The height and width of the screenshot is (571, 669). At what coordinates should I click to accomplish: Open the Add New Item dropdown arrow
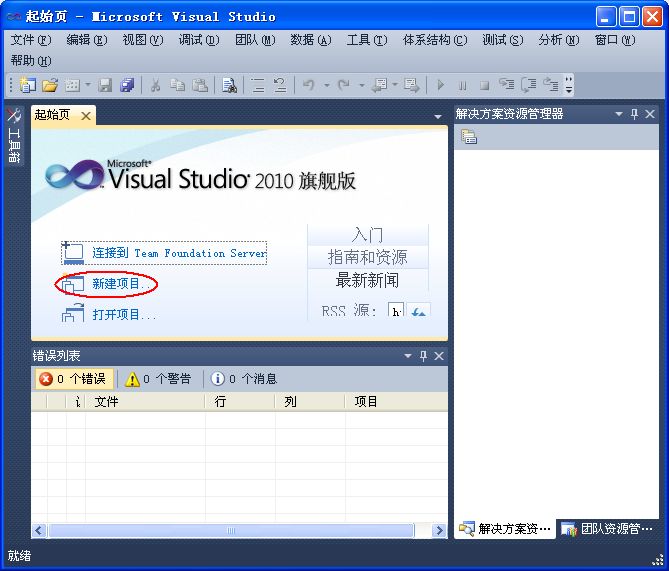87,84
